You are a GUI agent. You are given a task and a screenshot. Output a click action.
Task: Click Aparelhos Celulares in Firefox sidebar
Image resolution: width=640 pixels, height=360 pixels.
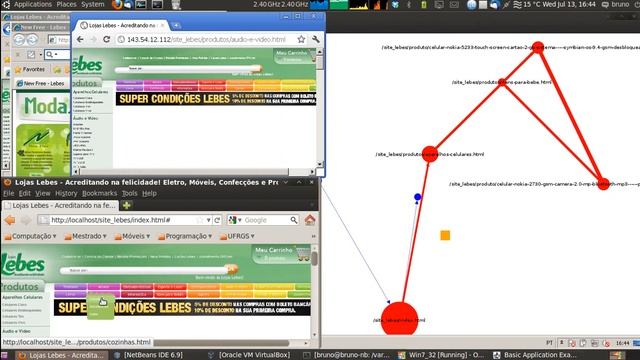click(x=22, y=297)
